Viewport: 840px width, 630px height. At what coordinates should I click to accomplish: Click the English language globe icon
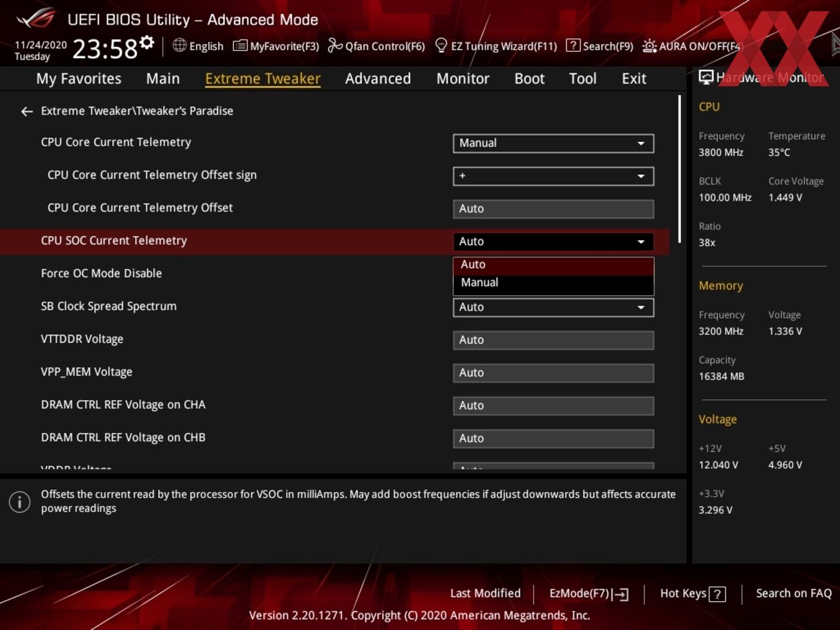179,45
